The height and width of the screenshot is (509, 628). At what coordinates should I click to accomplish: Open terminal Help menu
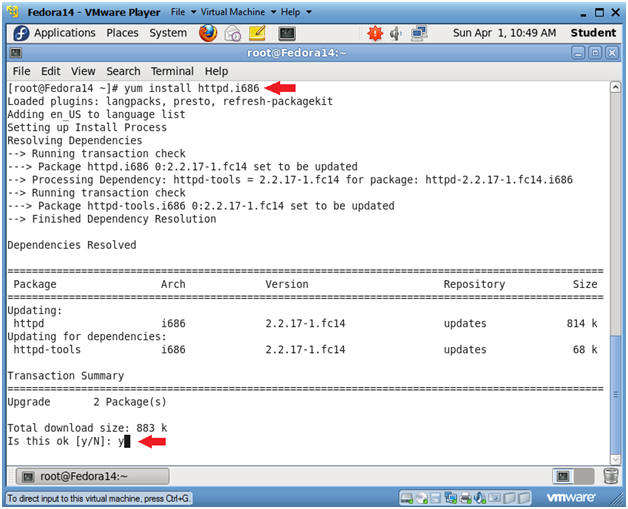pyautogui.click(x=216, y=71)
